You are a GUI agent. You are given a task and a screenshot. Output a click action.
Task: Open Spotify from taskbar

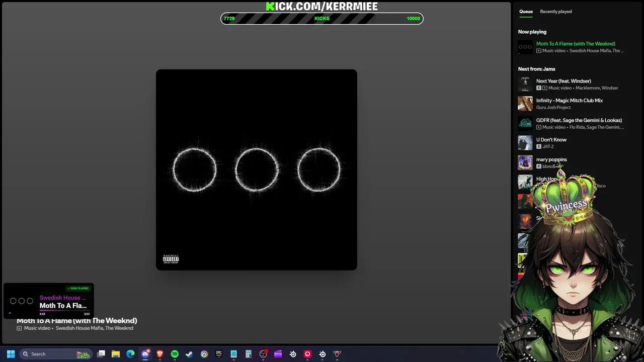[x=175, y=354]
